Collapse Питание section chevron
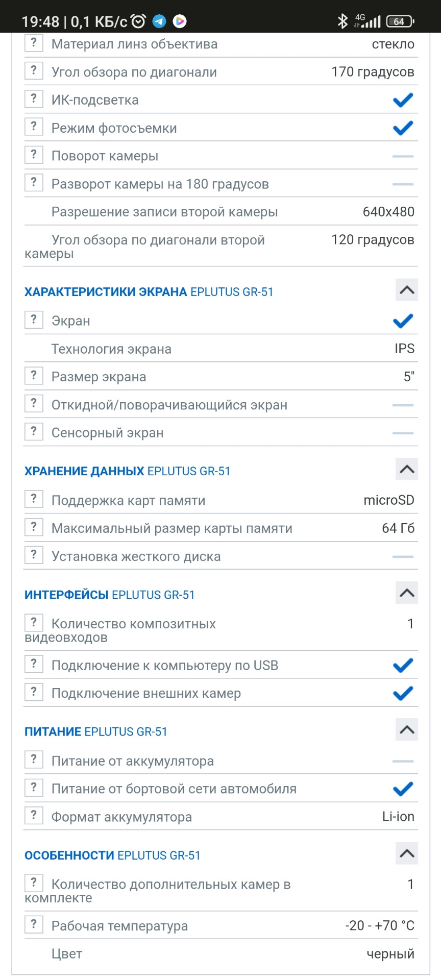 407,729
